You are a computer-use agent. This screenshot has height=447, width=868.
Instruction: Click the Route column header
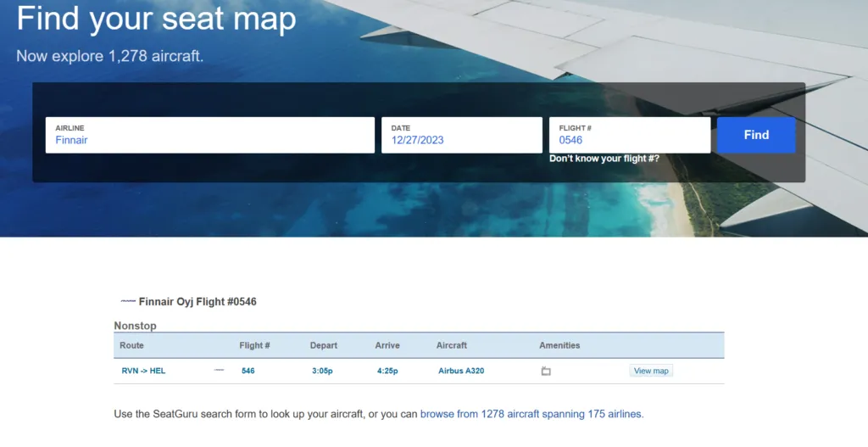click(x=131, y=345)
